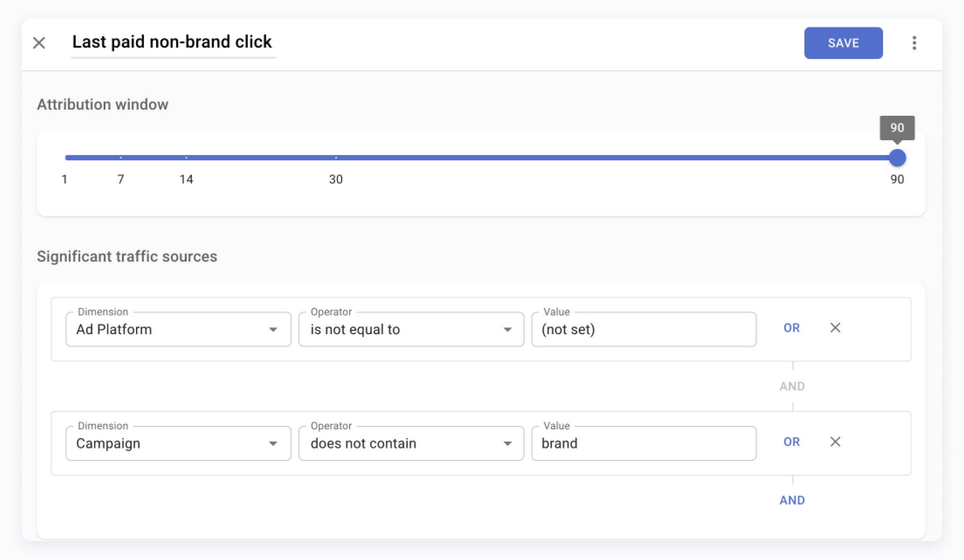Viewport: 964px width, 560px height.
Task: Set attribution window to 30 days tick
Action: click(336, 158)
